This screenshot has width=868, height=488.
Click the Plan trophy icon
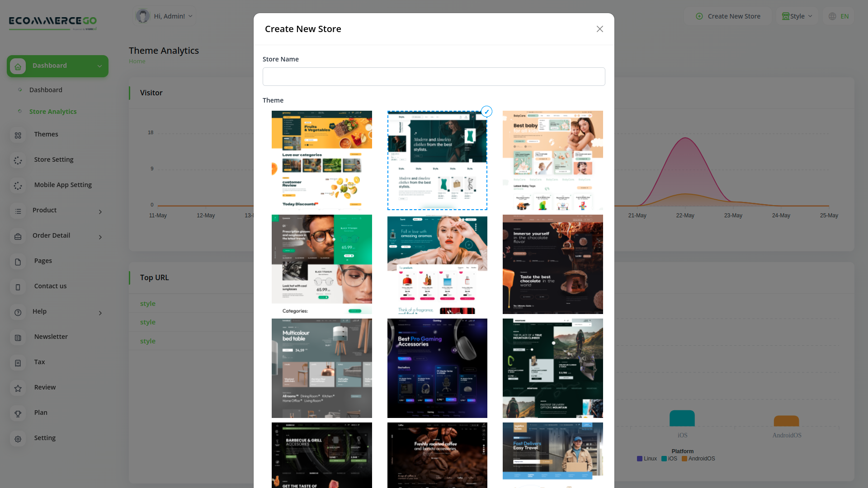click(18, 413)
